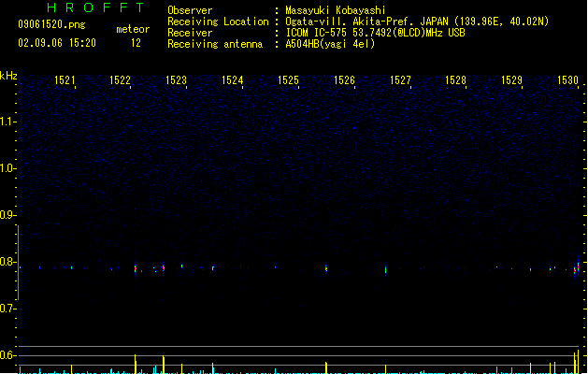588x374 pixels.
Task: Click the file name 09061520.png
Action: (x=51, y=24)
